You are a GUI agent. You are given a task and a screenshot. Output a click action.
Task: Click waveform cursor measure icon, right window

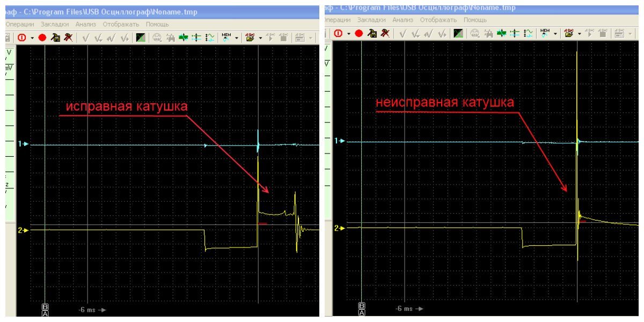pyautogui.click(x=528, y=33)
